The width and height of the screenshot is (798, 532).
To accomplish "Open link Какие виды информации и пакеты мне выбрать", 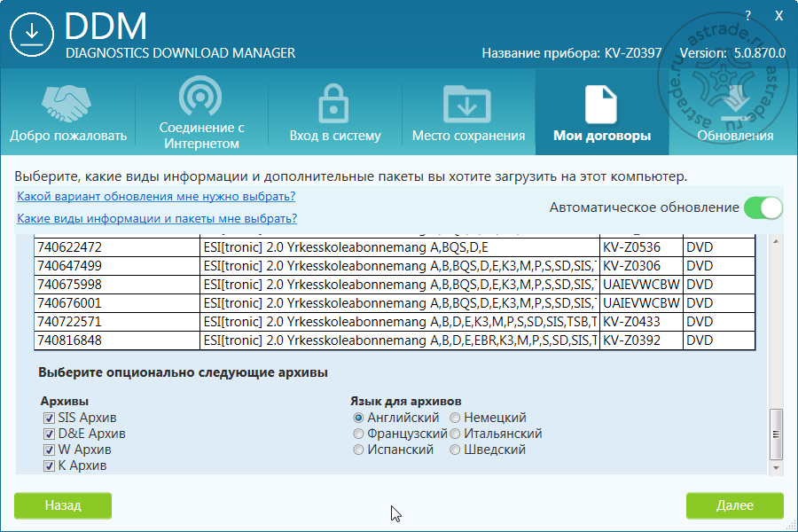I will point(157,218).
